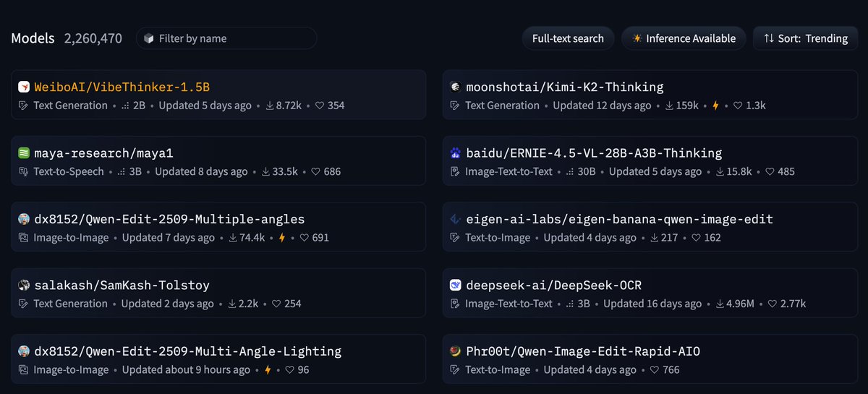This screenshot has height=394, width=868.
Task: Click the maya-research green avatar icon
Action: point(24,153)
